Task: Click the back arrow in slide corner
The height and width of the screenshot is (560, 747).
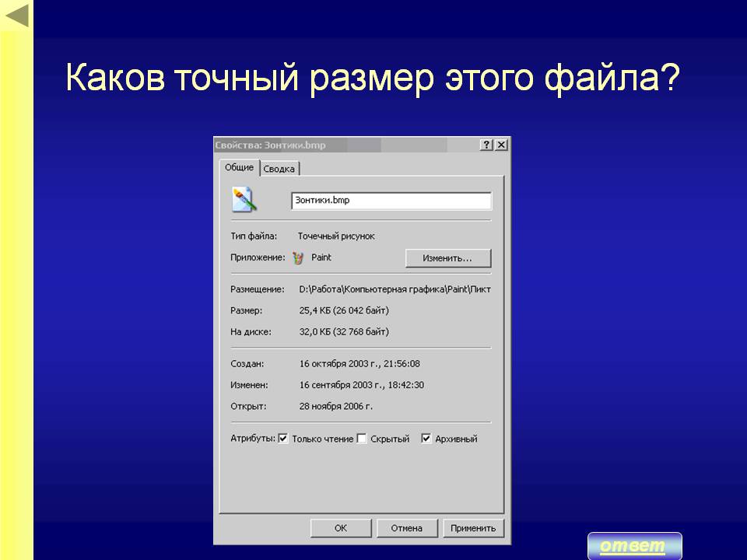Action: [x=16, y=15]
